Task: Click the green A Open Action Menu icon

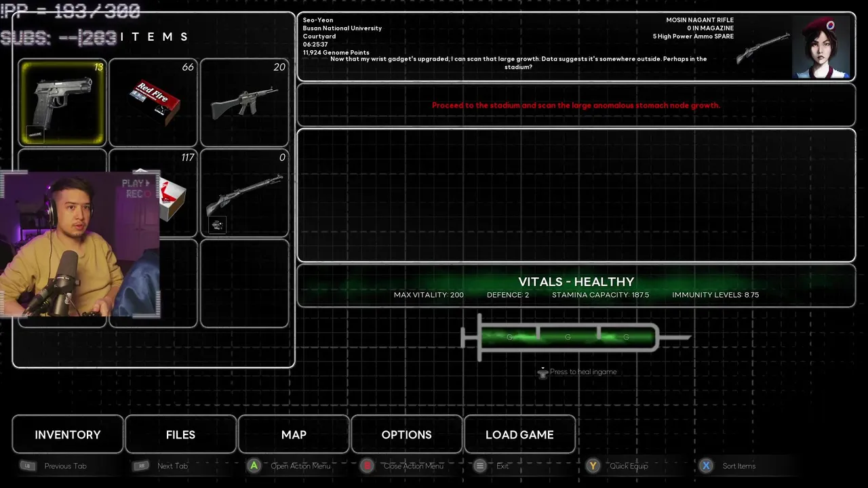Action: point(254,466)
